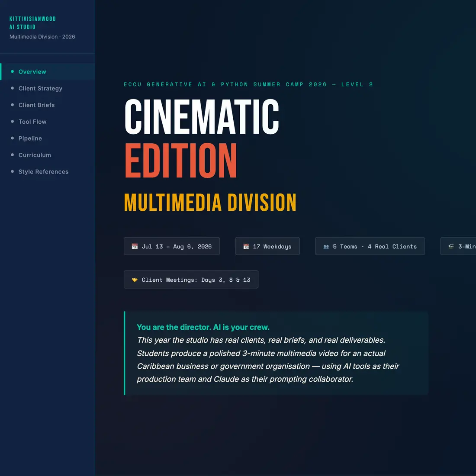The height and width of the screenshot is (476, 476).
Task: Click the bullet dot next to Pipeline
Action: click(13, 138)
